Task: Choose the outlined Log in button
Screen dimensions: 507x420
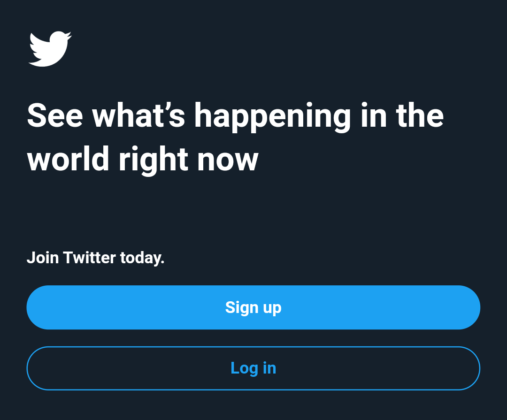Action: [253, 368]
